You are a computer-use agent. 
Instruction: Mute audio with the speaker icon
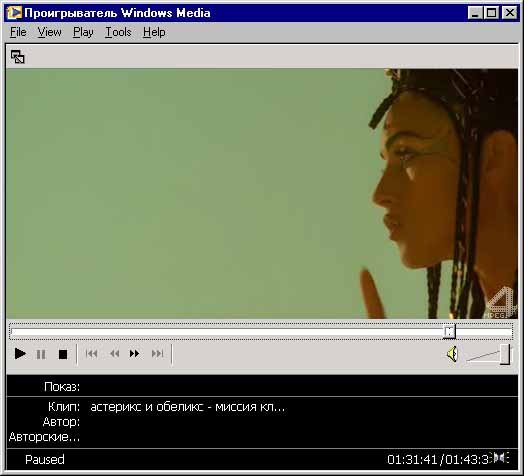452,354
